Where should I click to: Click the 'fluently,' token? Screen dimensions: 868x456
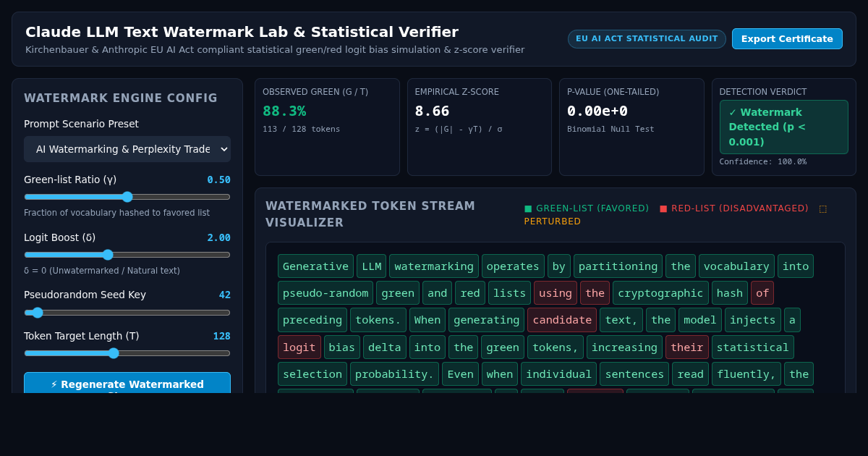[x=746, y=374]
